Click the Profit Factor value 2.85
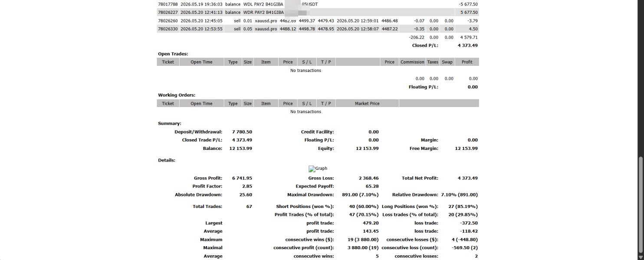 point(247,186)
